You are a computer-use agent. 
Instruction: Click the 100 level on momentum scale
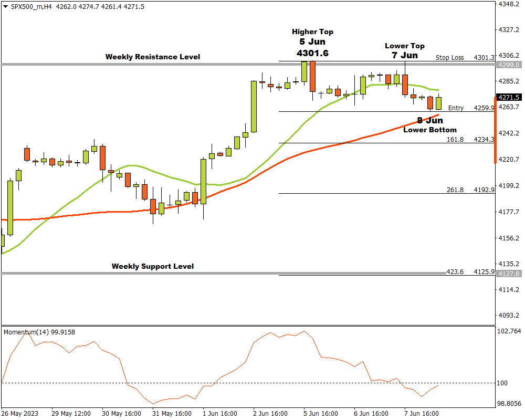click(x=502, y=383)
